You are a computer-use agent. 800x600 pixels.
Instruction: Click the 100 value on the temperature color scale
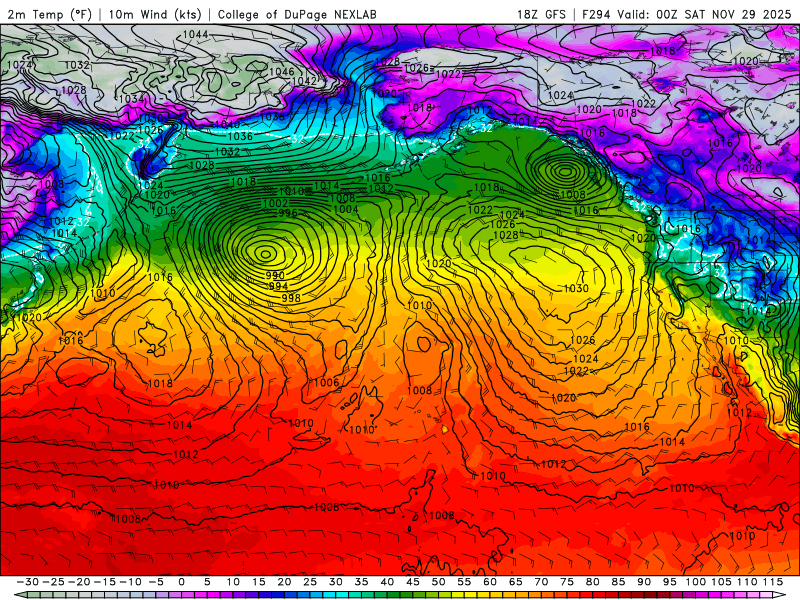(x=695, y=582)
